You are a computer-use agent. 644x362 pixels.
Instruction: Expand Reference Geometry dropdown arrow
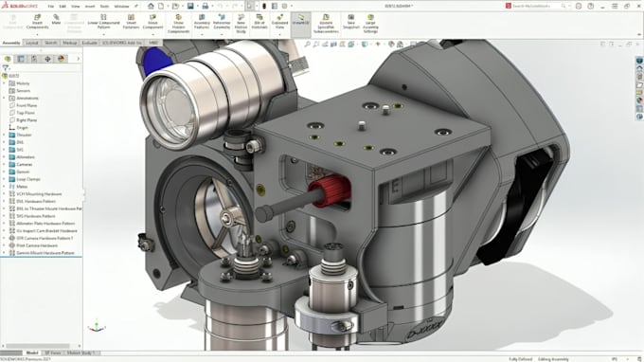click(x=222, y=34)
